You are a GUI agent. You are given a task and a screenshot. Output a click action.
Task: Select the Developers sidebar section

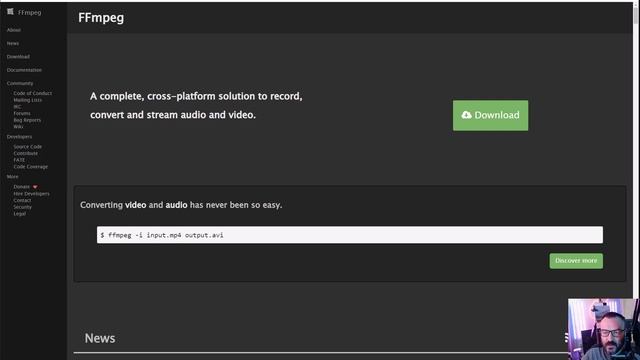tap(19, 137)
